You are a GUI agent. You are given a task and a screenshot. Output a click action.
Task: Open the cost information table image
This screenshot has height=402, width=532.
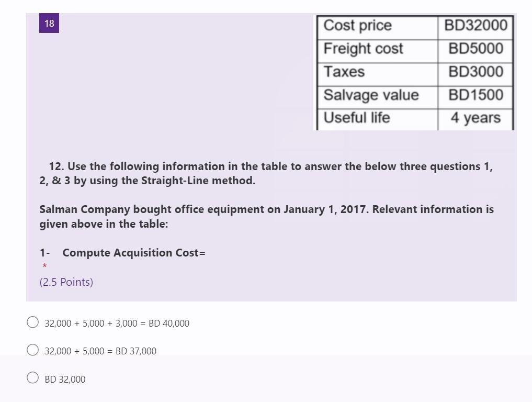[x=415, y=72]
